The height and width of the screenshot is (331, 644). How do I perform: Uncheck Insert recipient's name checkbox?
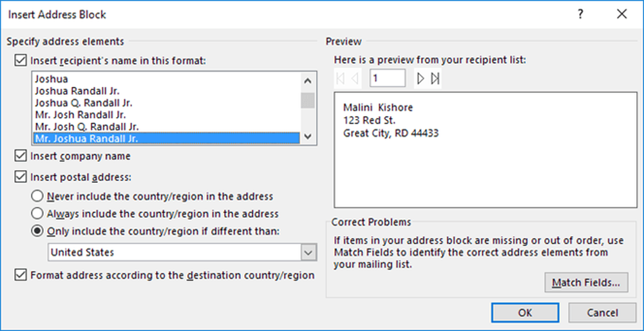[20, 61]
